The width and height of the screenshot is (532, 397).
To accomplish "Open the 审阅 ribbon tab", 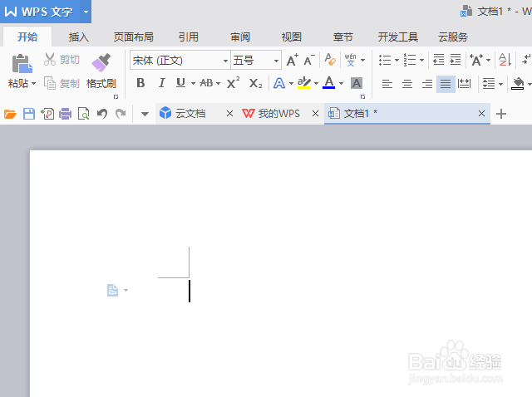I will tap(240, 37).
